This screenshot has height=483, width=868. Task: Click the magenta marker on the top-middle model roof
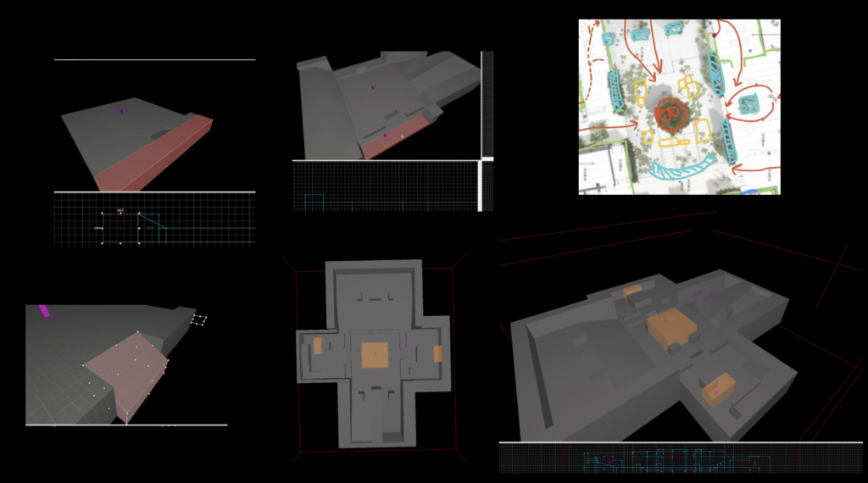pyautogui.click(x=373, y=87)
